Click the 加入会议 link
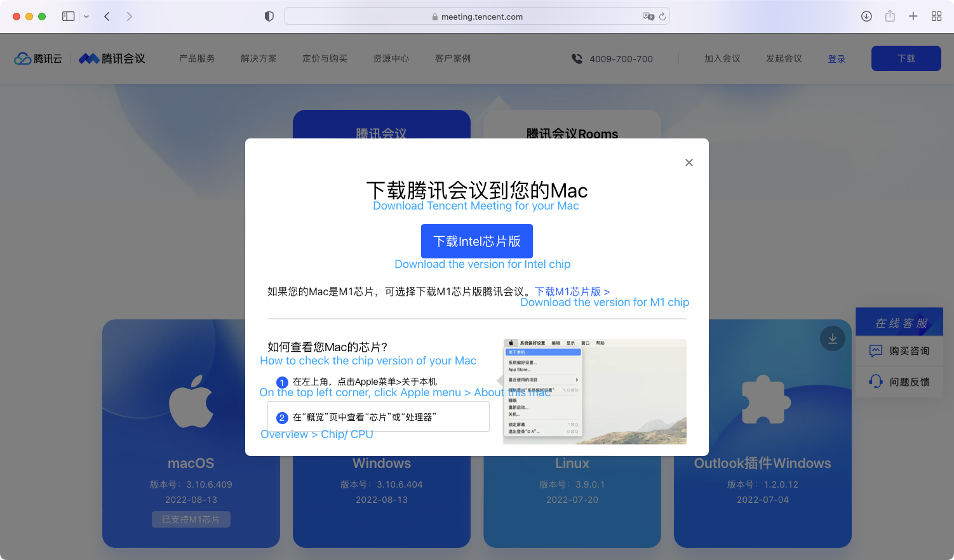The height and width of the screenshot is (560, 954). coord(722,58)
